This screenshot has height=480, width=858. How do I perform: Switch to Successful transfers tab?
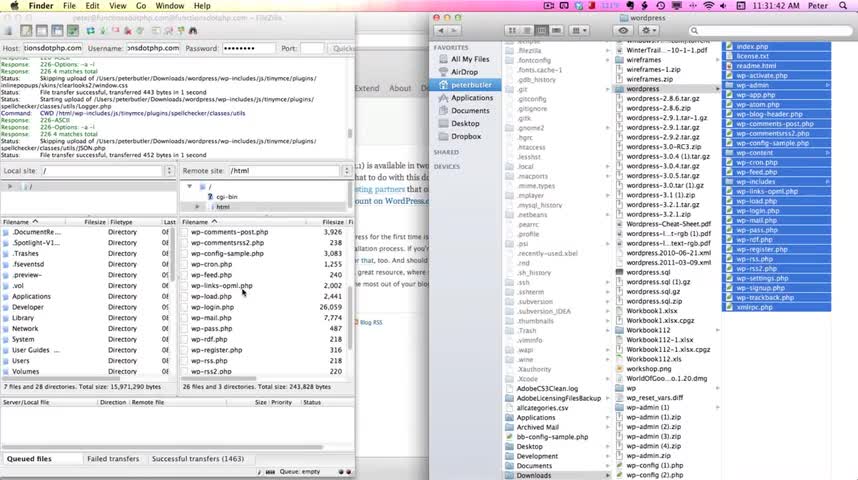(198, 459)
